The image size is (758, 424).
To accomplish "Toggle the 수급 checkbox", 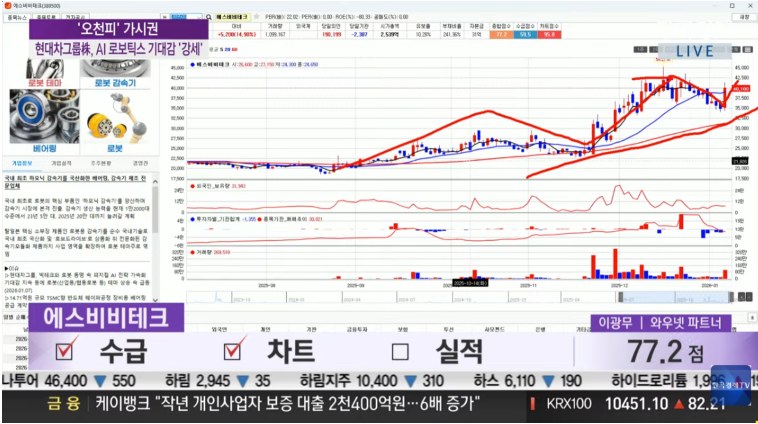I will tap(66, 351).
